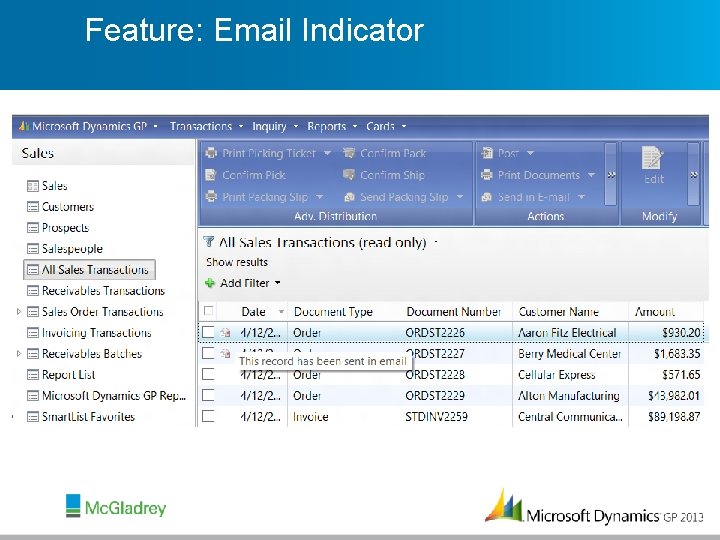Click the Show results link
The width and height of the screenshot is (720, 540).
[237, 262]
